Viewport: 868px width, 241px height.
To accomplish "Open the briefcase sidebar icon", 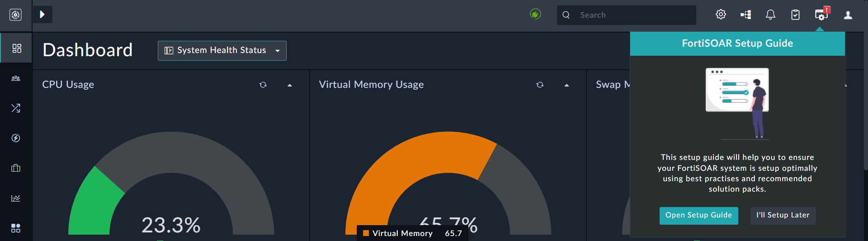I will click(16, 168).
